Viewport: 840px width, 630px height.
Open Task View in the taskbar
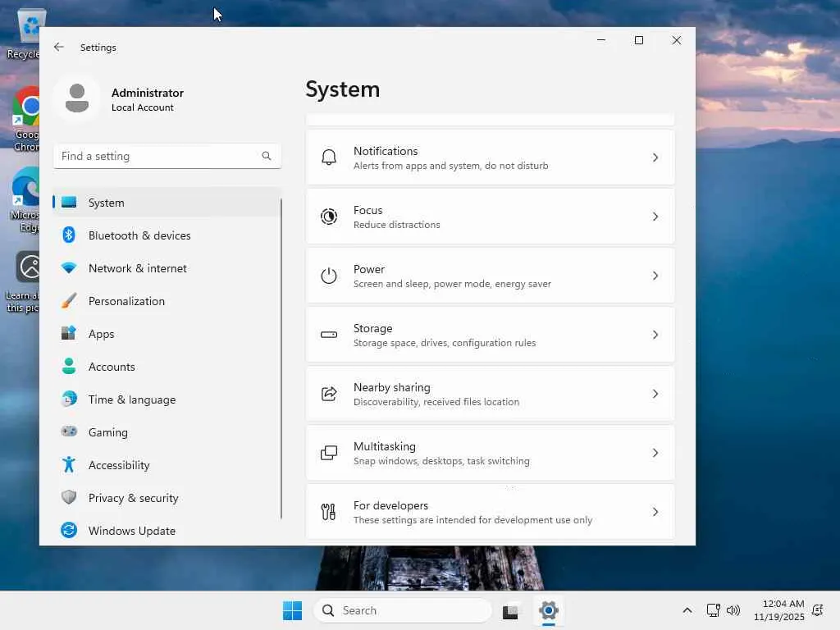click(510, 611)
